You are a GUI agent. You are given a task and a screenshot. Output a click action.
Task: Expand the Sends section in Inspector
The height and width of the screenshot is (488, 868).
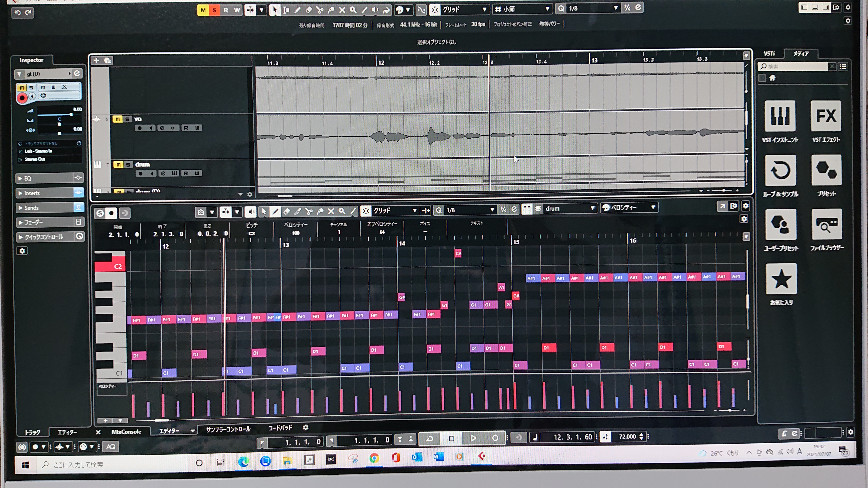pos(50,207)
